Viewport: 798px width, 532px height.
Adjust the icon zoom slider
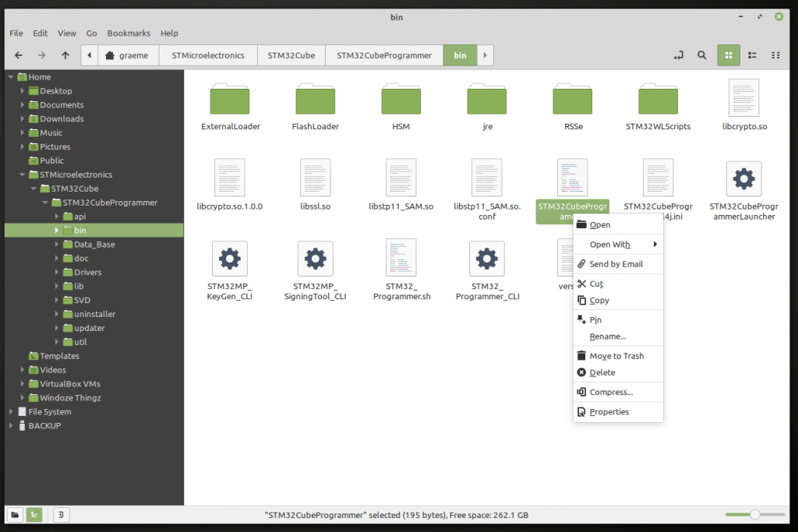[754, 514]
